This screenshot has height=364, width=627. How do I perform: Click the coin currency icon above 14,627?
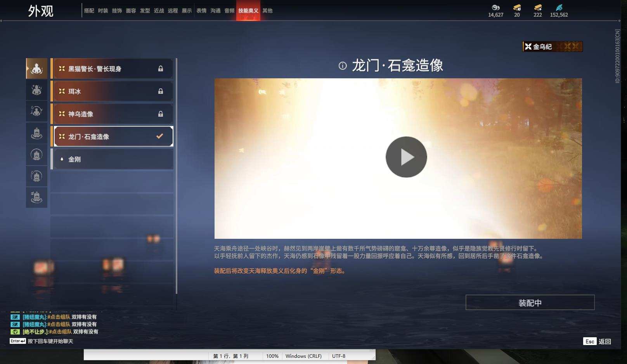pyautogui.click(x=495, y=7)
